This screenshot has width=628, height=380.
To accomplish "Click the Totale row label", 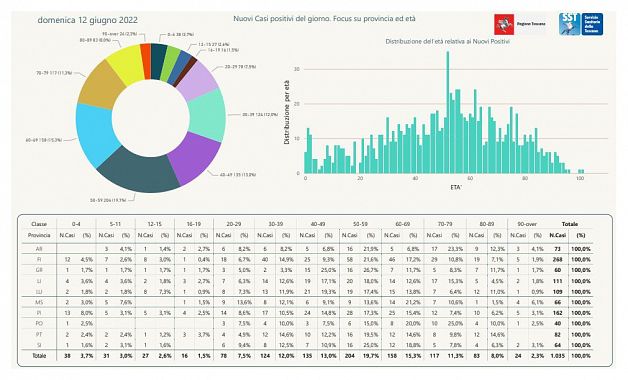I will click(39, 356).
